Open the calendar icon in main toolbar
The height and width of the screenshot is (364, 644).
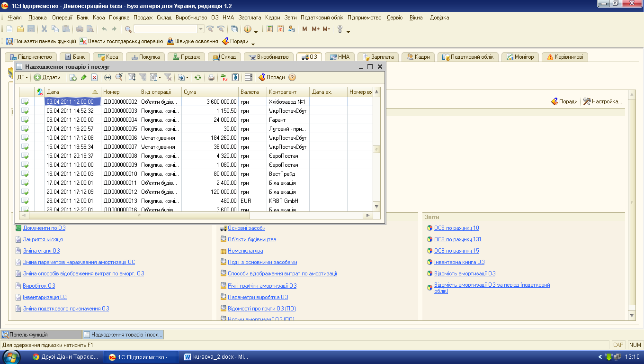click(280, 29)
